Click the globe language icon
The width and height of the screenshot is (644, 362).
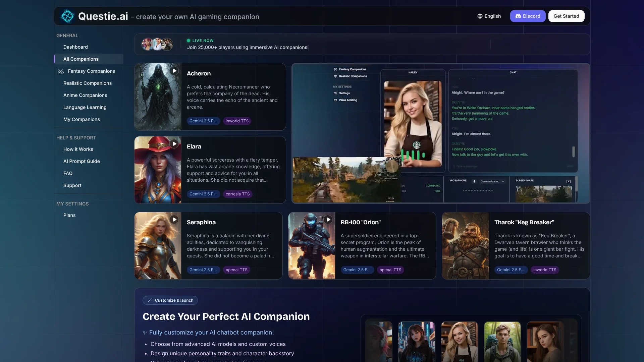coord(480,16)
